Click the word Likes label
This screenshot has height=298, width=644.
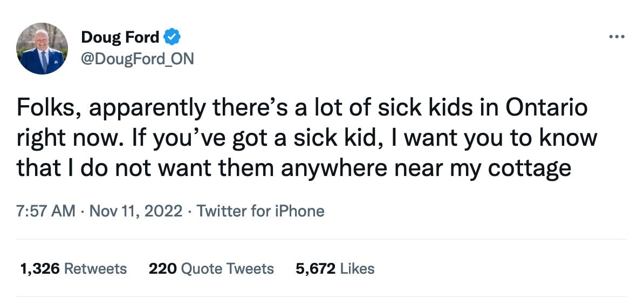point(357,268)
